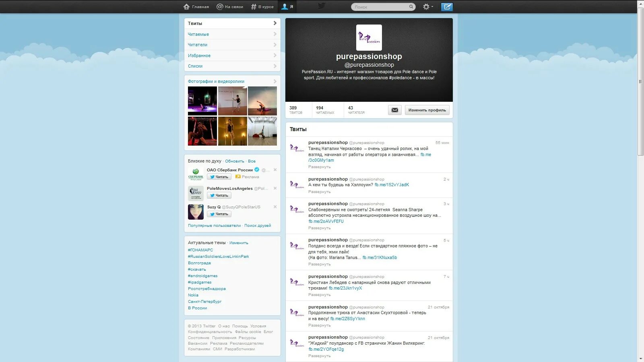
Task: Open the Поиск друзей link
Action: tap(258, 226)
